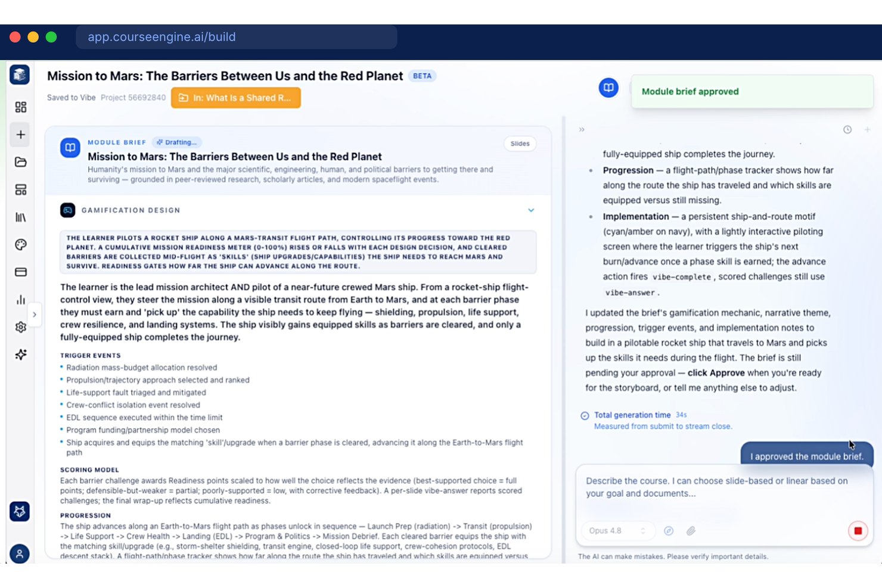
Task: Click the page title at the top of the page
Action: 225,76
